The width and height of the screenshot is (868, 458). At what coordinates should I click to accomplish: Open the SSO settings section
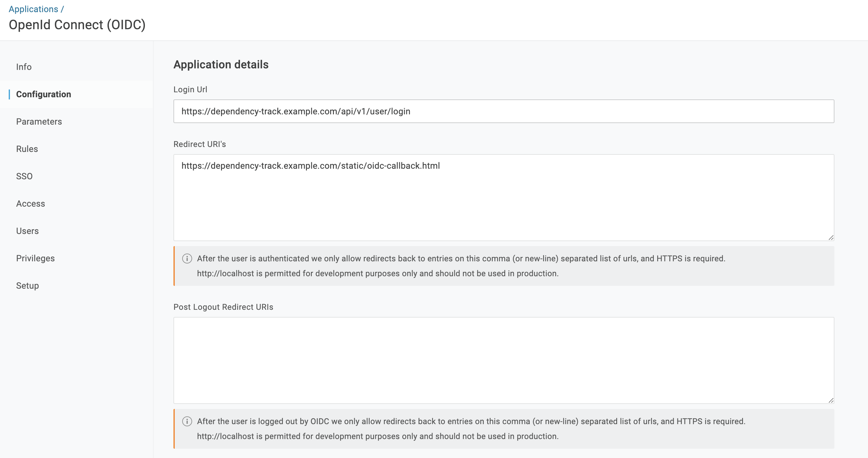pyautogui.click(x=24, y=176)
